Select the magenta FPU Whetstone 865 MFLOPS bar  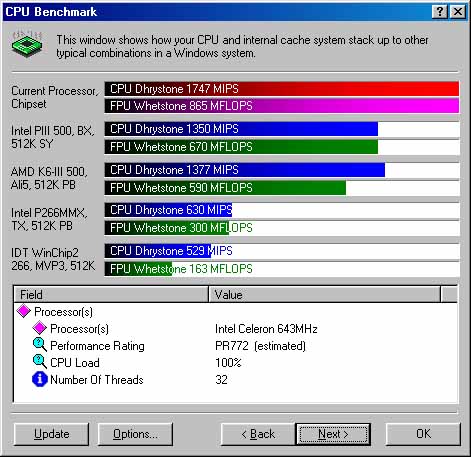point(282,106)
